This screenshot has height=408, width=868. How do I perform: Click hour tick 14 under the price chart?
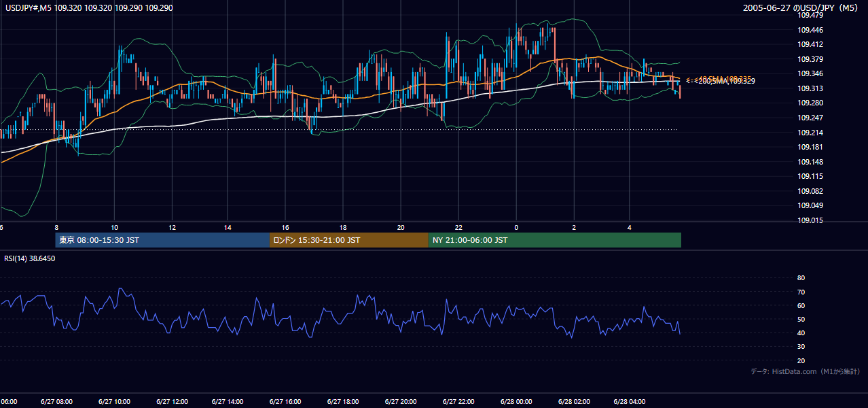click(229, 227)
